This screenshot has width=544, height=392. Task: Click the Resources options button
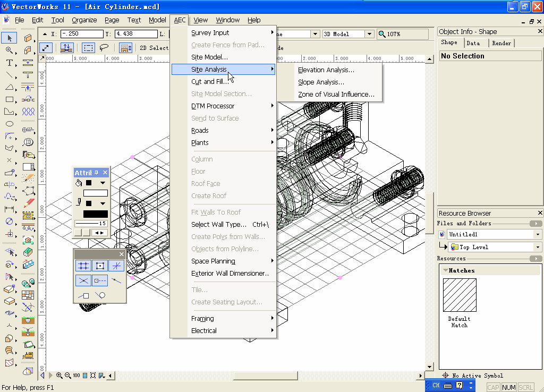pyautogui.click(x=535, y=259)
